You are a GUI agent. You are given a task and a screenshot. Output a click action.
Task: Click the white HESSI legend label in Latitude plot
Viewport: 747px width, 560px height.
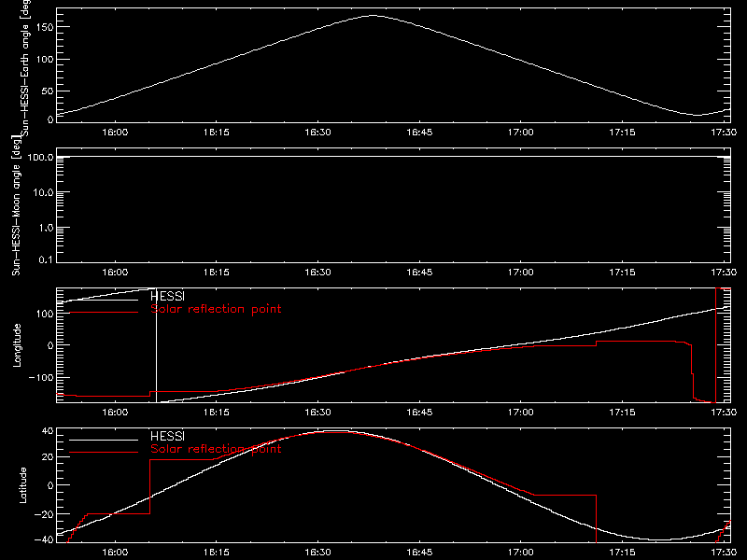click(167, 436)
